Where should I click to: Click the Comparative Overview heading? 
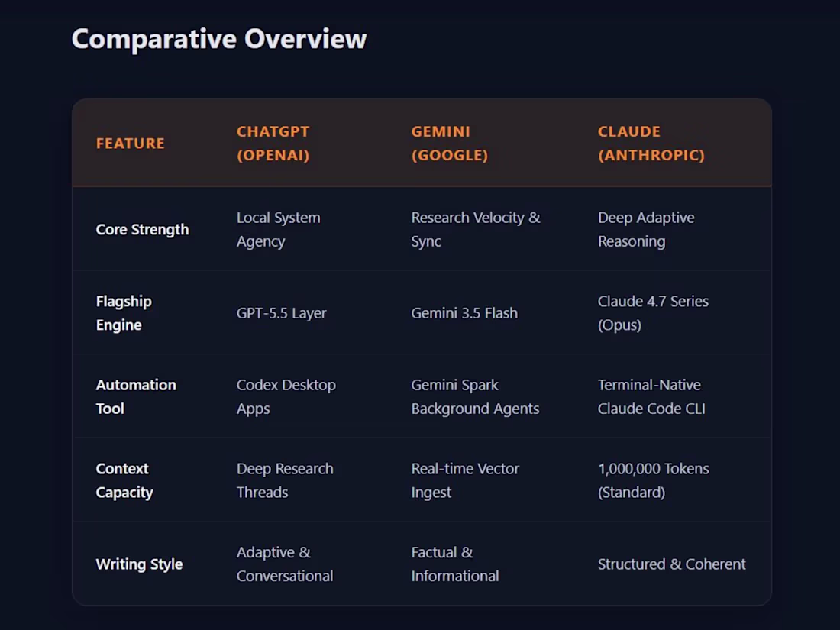coord(219,39)
